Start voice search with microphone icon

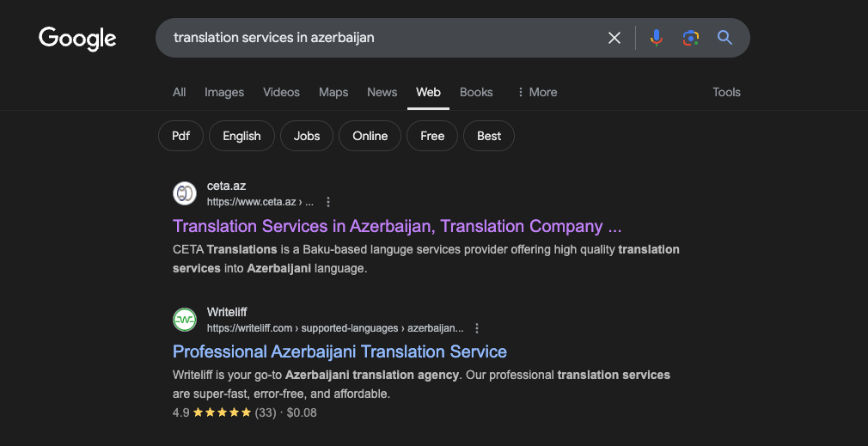(657, 38)
